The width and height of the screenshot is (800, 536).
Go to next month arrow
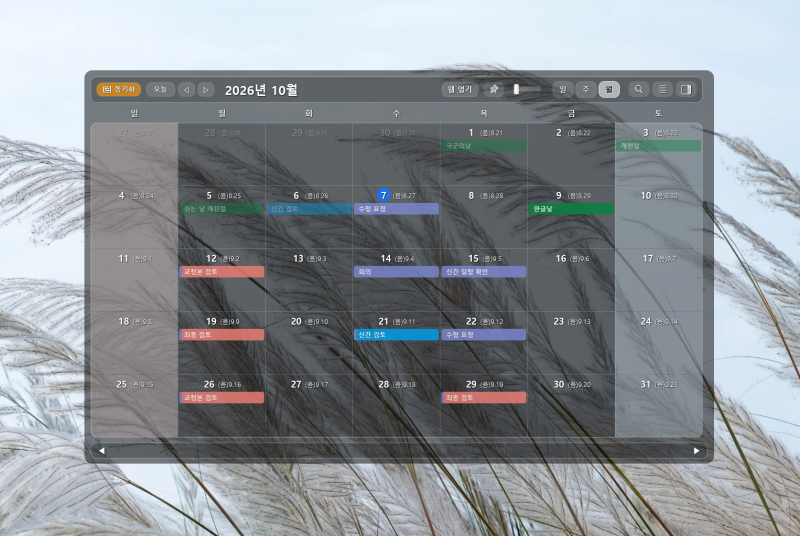206,90
